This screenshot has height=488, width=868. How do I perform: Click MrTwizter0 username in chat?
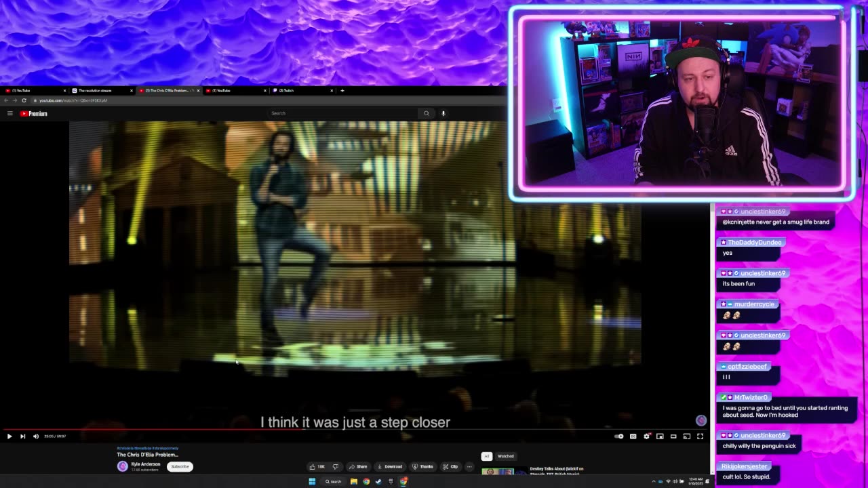click(751, 397)
